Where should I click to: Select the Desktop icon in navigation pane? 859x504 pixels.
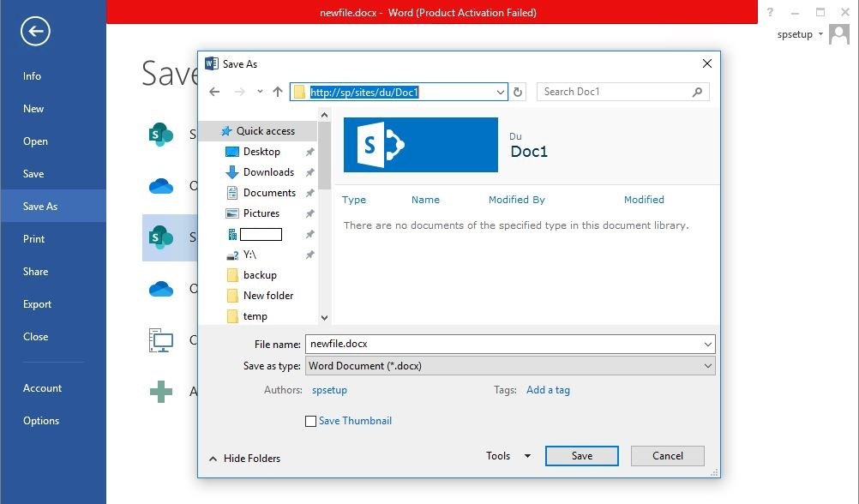tap(232, 152)
